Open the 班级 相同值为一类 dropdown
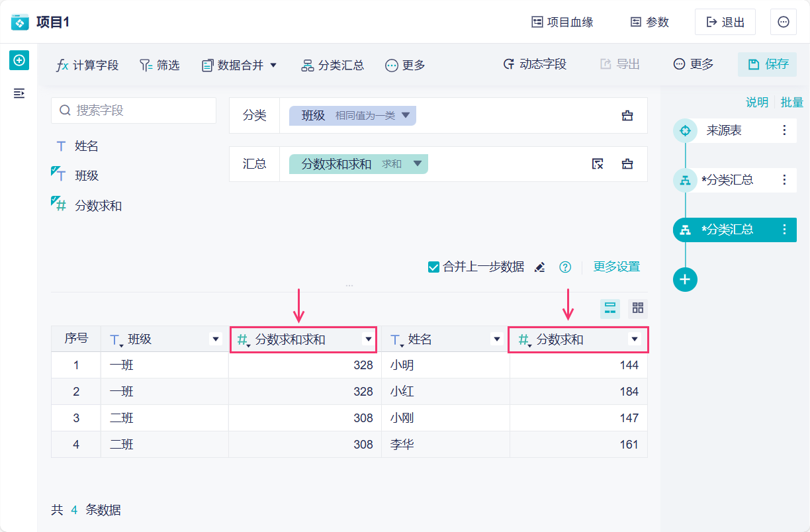The height and width of the screenshot is (532, 810). [406, 116]
